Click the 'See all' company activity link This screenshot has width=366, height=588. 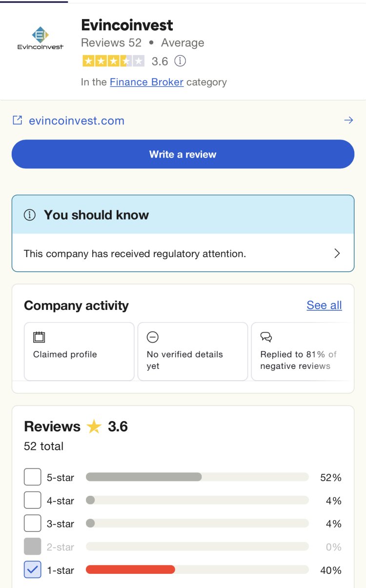[x=324, y=305]
